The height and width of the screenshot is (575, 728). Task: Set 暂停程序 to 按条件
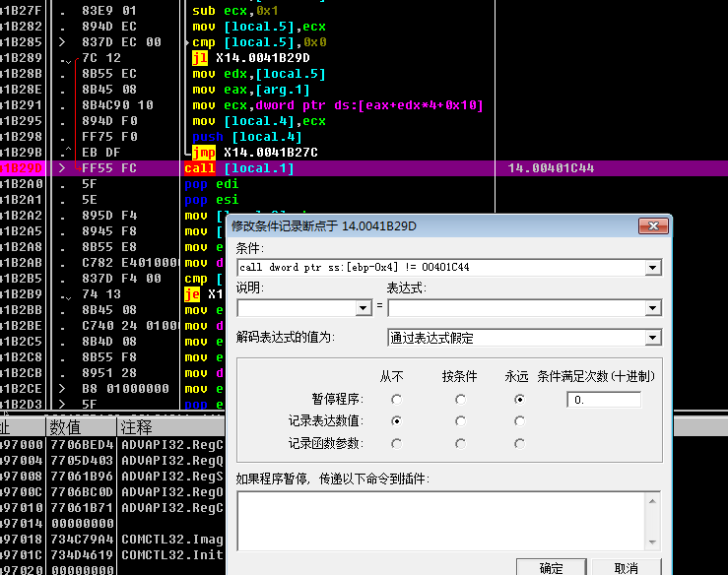click(460, 399)
